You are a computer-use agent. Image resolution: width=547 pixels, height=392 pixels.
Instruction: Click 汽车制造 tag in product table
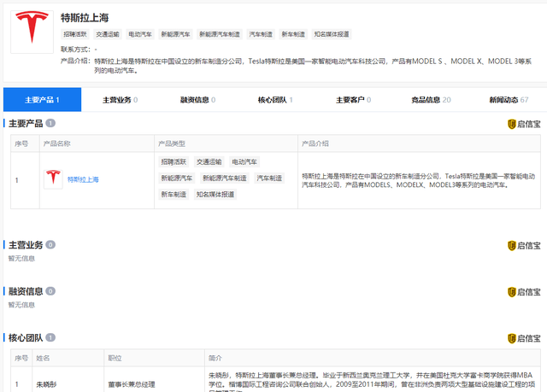click(x=269, y=178)
